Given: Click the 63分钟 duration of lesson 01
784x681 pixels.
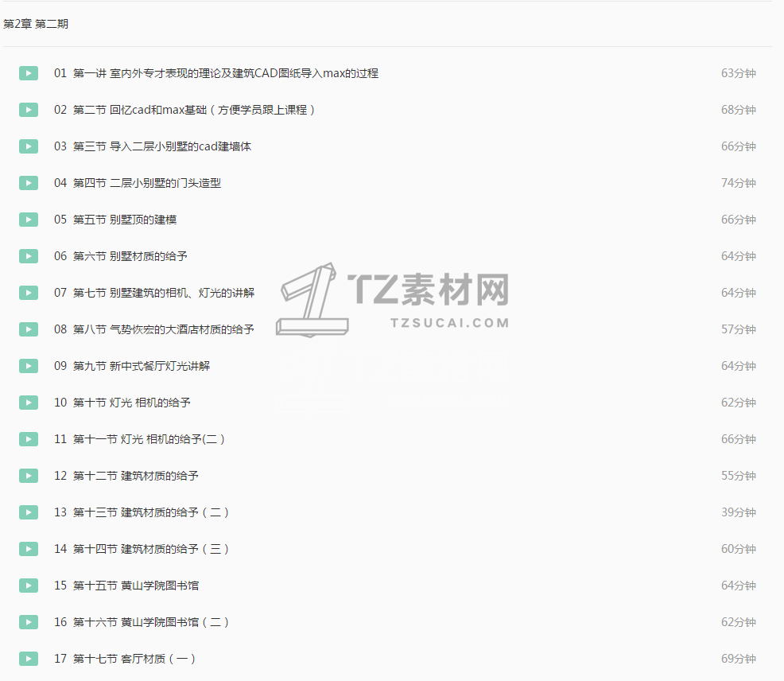Looking at the screenshot, I should (x=738, y=73).
